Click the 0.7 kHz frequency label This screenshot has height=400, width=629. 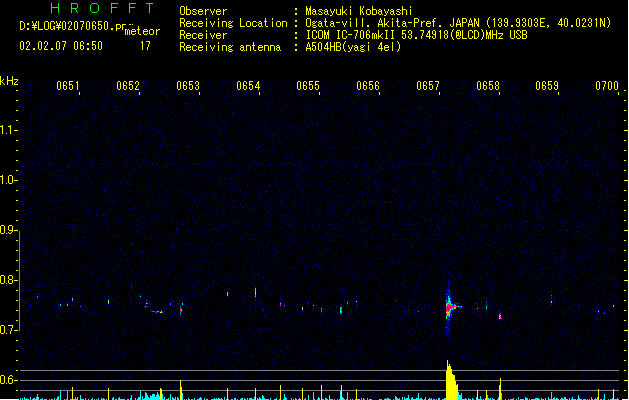[x=8, y=330]
